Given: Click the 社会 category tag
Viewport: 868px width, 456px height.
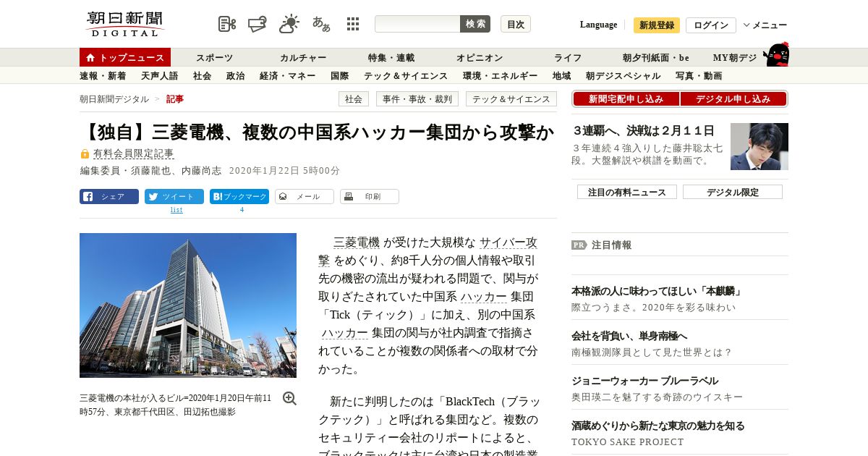Looking at the screenshot, I should point(354,99).
